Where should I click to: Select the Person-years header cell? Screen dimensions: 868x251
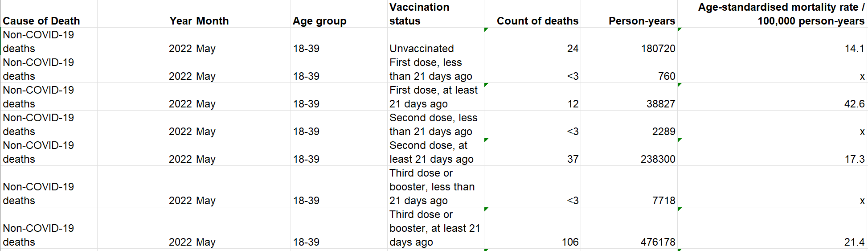coord(629,14)
